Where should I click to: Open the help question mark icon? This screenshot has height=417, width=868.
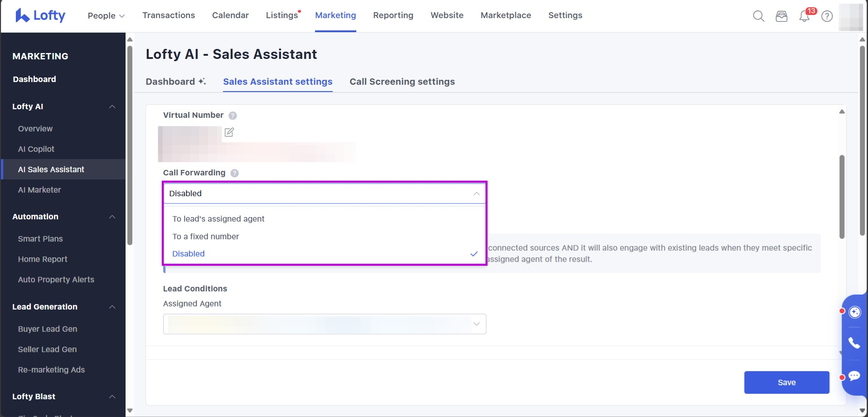[827, 16]
